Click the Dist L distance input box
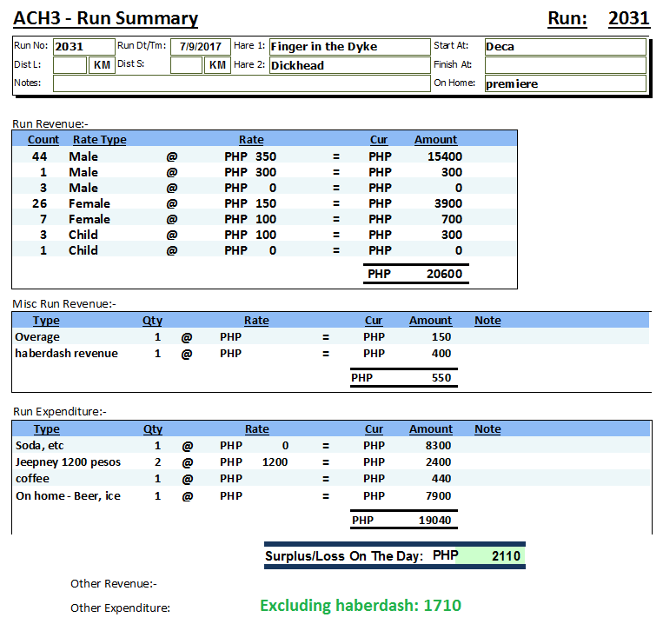 point(70,65)
